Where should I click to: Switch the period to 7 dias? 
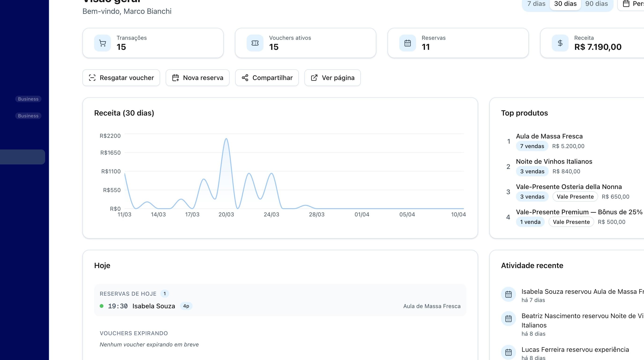[x=536, y=4]
